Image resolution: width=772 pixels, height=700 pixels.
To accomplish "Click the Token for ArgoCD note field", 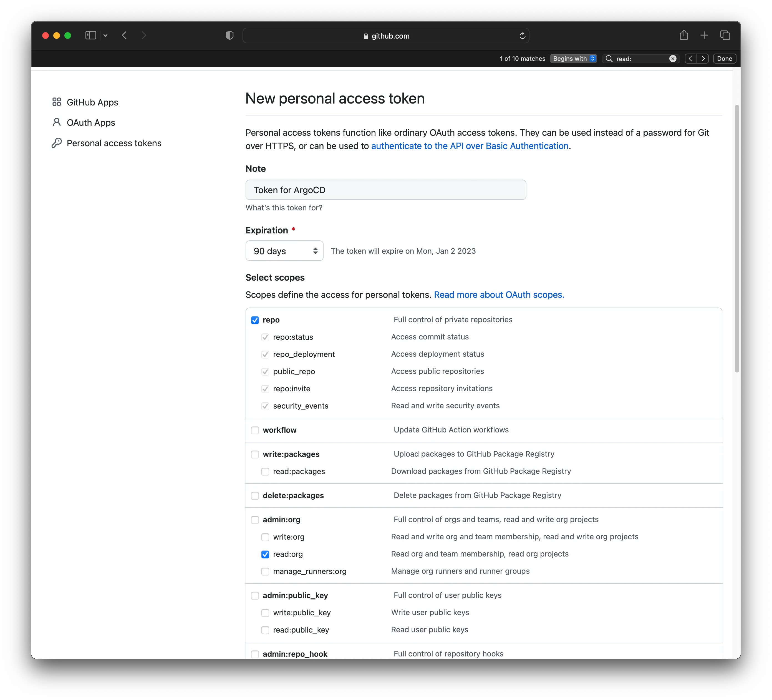I will click(x=386, y=190).
